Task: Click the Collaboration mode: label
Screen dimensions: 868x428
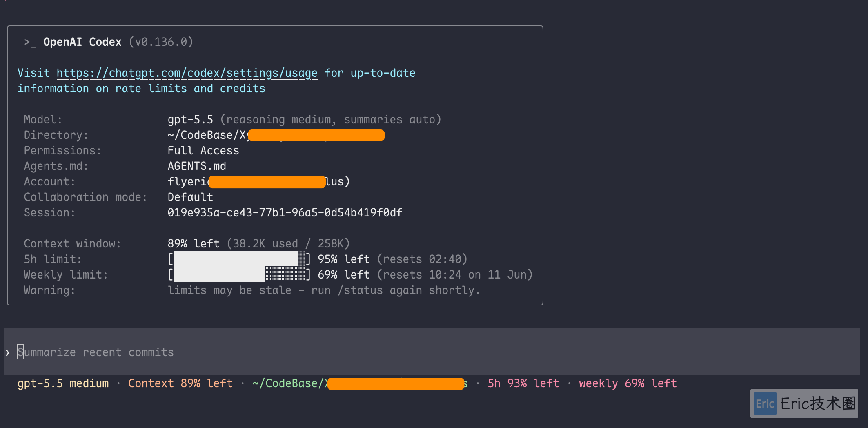Action: tap(86, 197)
